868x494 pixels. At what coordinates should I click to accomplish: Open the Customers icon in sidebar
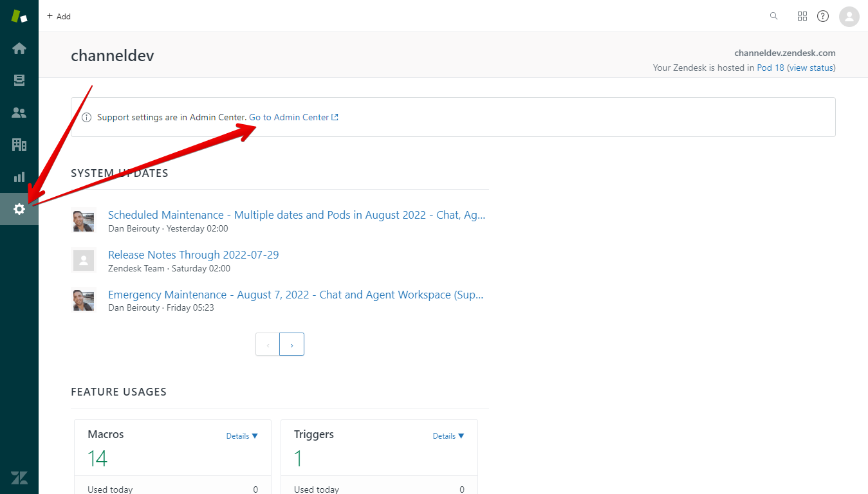point(19,113)
